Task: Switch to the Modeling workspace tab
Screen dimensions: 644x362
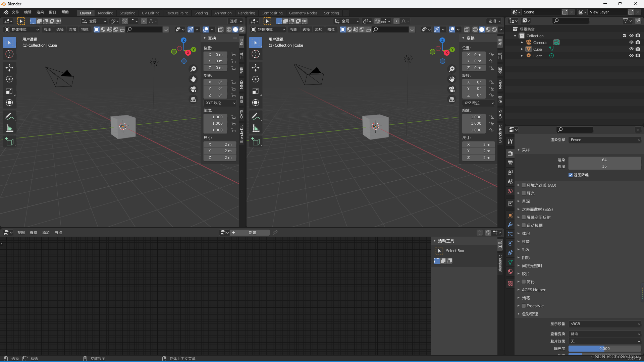Action: coord(105,13)
